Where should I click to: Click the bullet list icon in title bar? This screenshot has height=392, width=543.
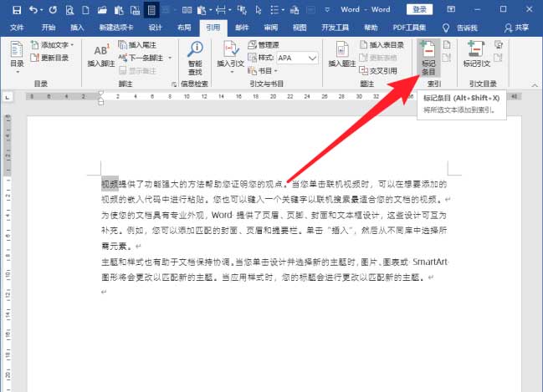click(274, 10)
